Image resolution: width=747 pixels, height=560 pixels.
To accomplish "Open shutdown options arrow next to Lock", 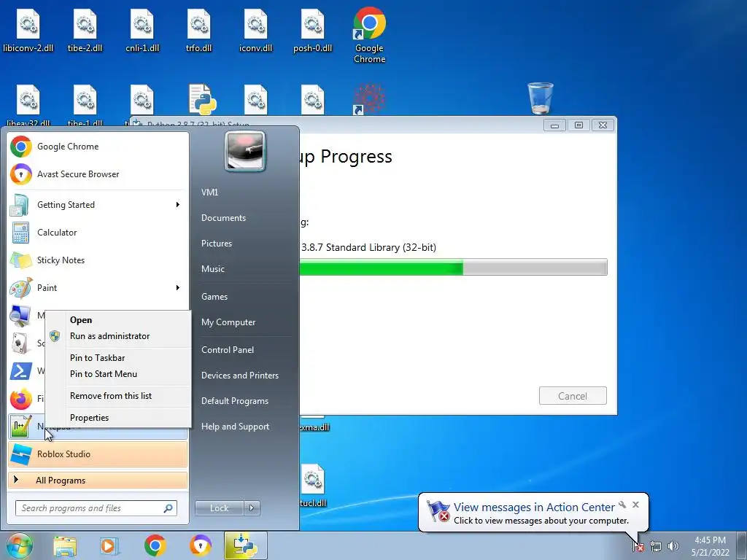I will 252,508.
